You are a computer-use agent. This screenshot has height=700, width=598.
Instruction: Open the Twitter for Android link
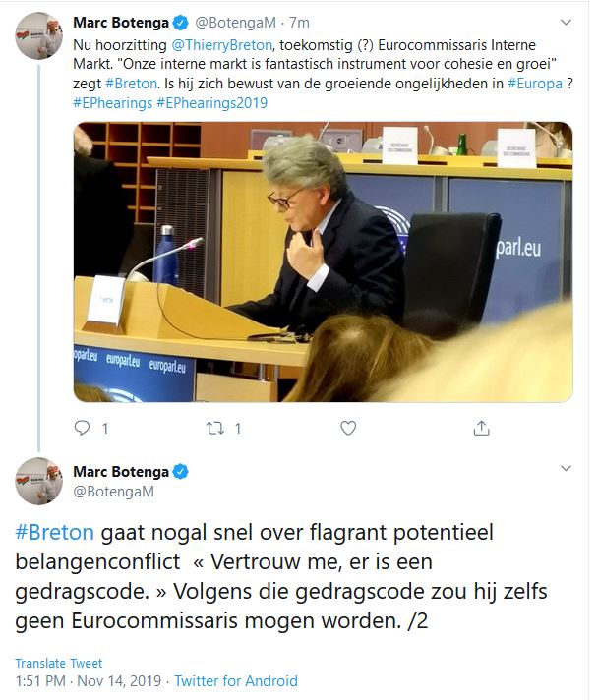(236, 680)
